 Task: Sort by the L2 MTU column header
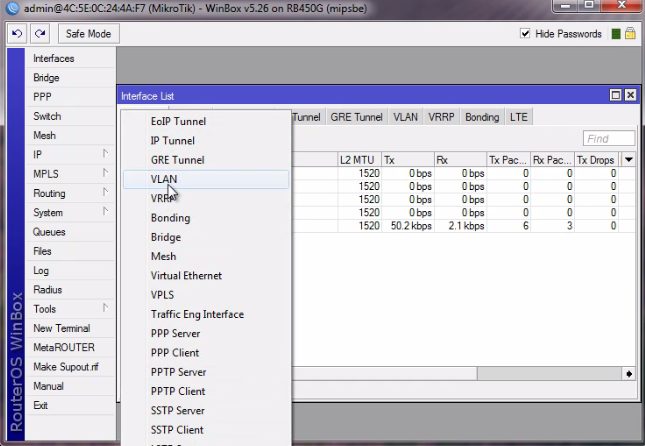360,160
